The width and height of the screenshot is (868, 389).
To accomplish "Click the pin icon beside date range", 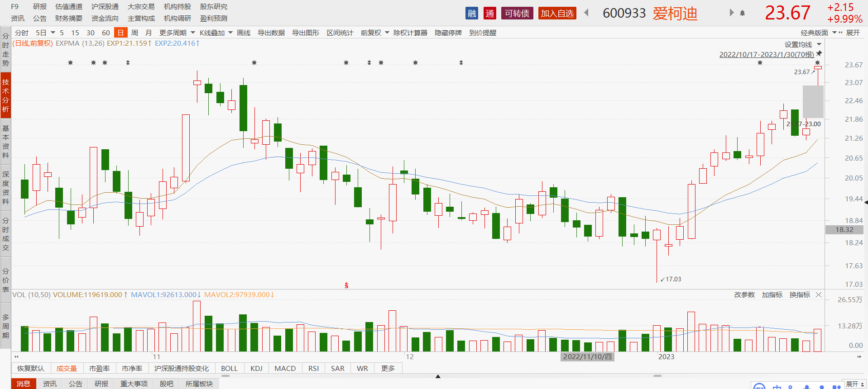I will 819,54.
